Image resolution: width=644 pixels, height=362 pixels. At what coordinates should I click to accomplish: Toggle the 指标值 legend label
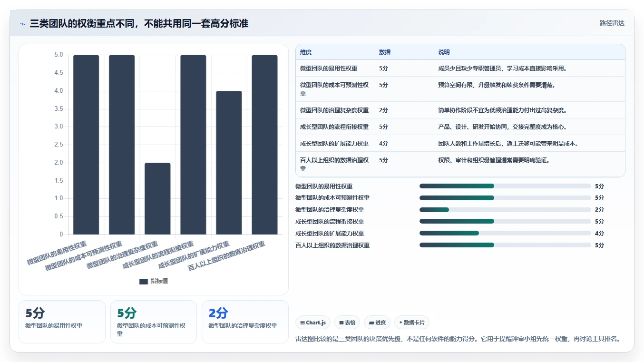pyautogui.click(x=159, y=281)
